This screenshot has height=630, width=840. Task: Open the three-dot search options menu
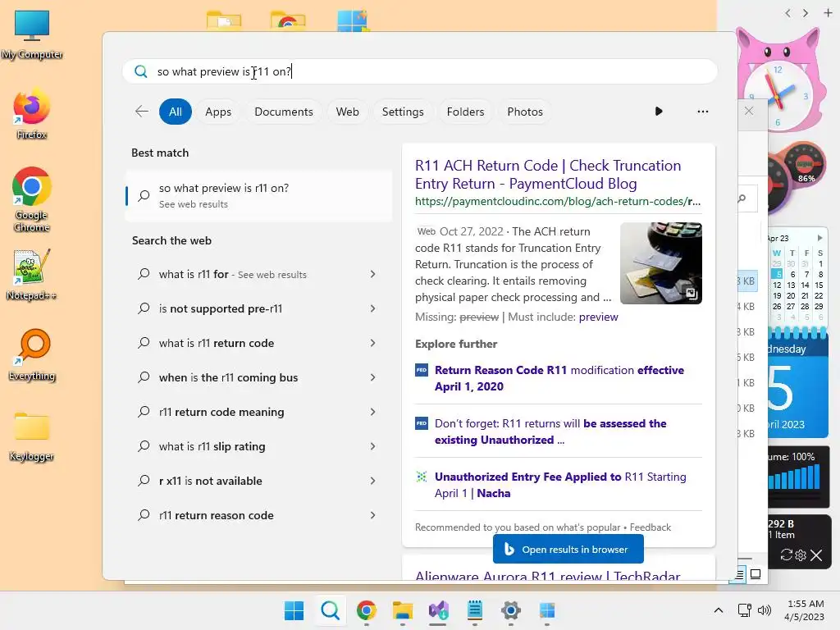click(702, 112)
